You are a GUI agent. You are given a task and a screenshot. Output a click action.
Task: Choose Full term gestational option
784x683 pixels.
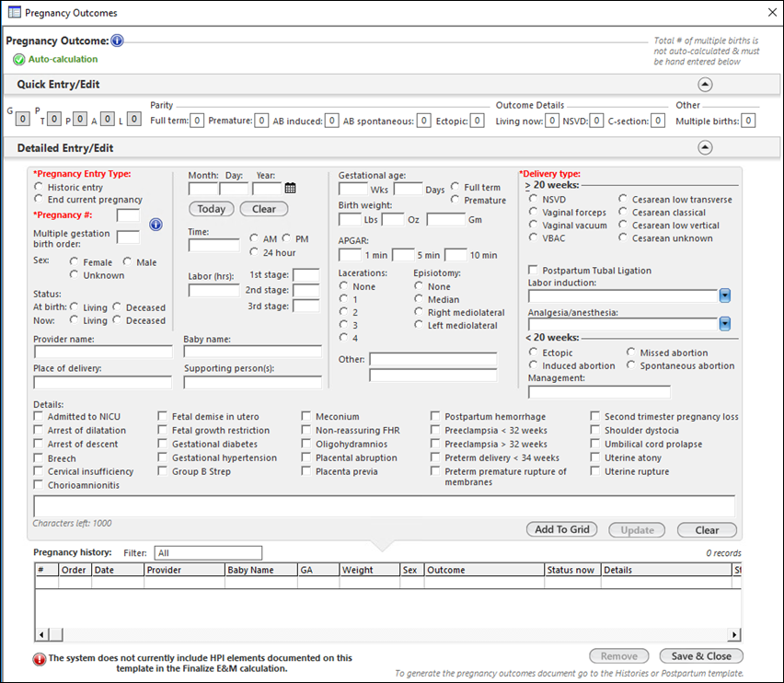455,187
